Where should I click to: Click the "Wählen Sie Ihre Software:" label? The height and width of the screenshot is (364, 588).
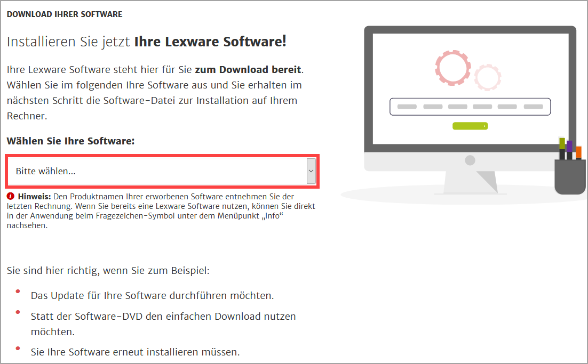pyautogui.click(x=70, y=141)
